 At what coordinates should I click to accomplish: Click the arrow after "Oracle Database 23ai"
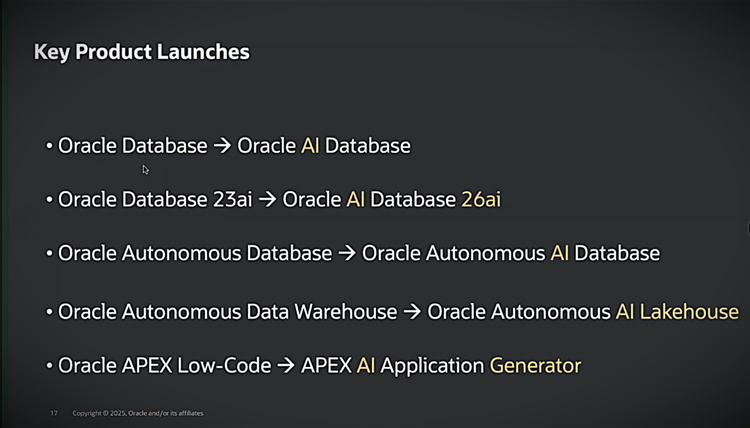click(x=268, y=199)
